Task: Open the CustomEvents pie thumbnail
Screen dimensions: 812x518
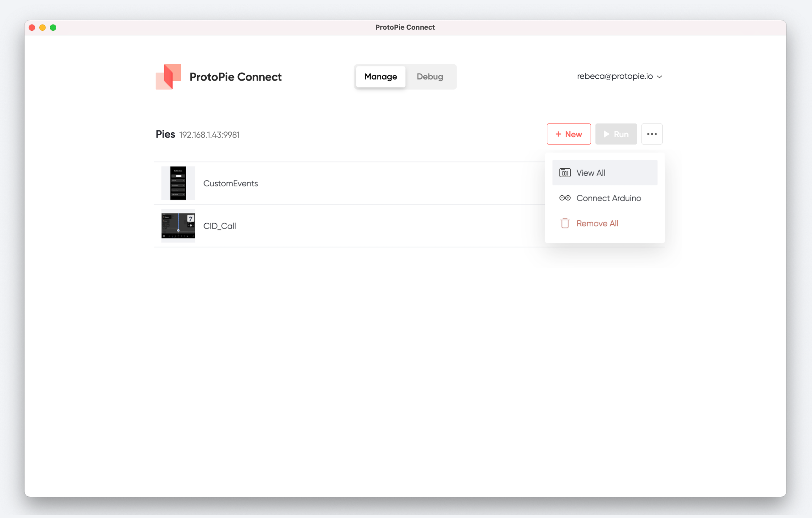Action: 178,183
